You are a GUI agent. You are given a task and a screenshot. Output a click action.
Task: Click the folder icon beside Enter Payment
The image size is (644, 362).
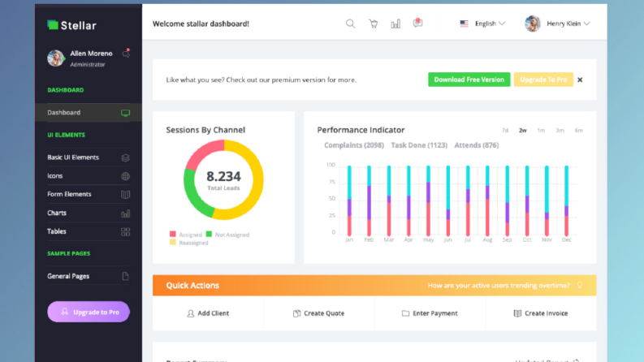click(405, 313)
